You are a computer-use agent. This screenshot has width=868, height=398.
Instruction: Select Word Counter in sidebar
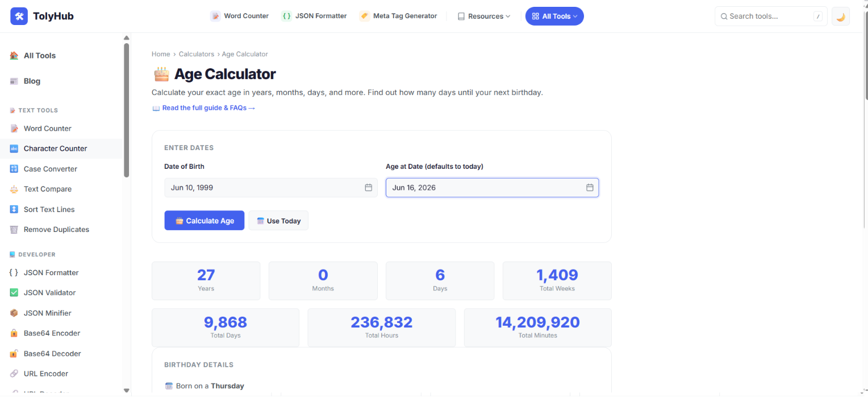tap(61, 128)
